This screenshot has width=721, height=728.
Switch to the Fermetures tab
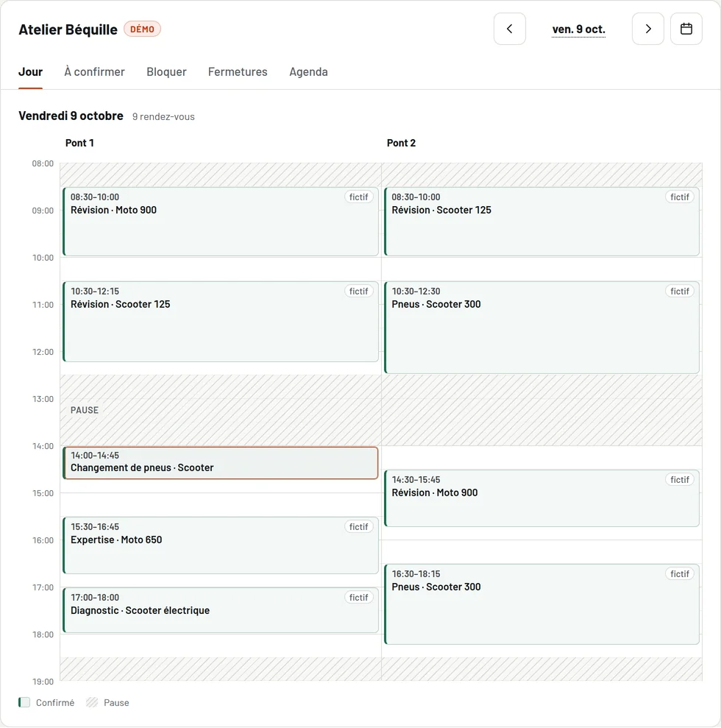pyautogui.click(x=238, y=72)
